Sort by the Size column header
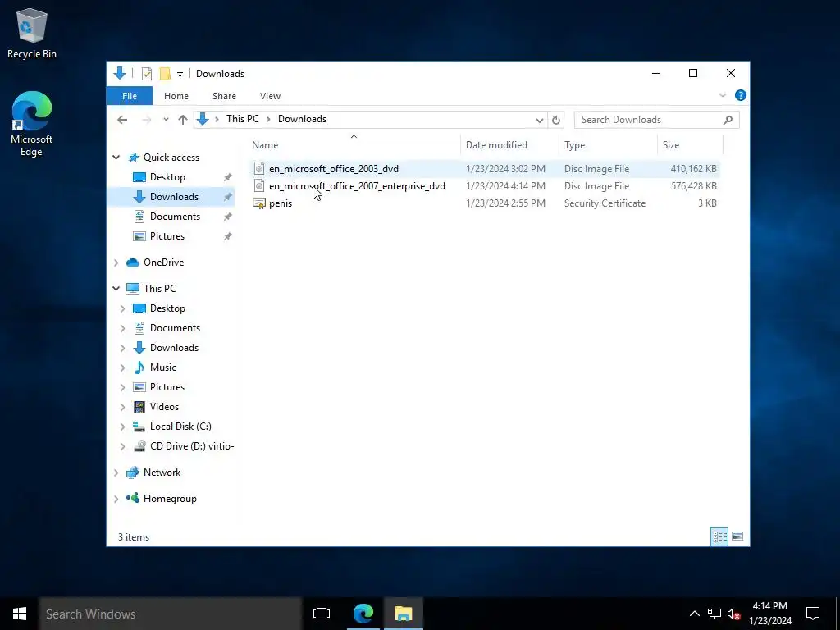This screenshot has height=630, width=840. pos(690,145)
